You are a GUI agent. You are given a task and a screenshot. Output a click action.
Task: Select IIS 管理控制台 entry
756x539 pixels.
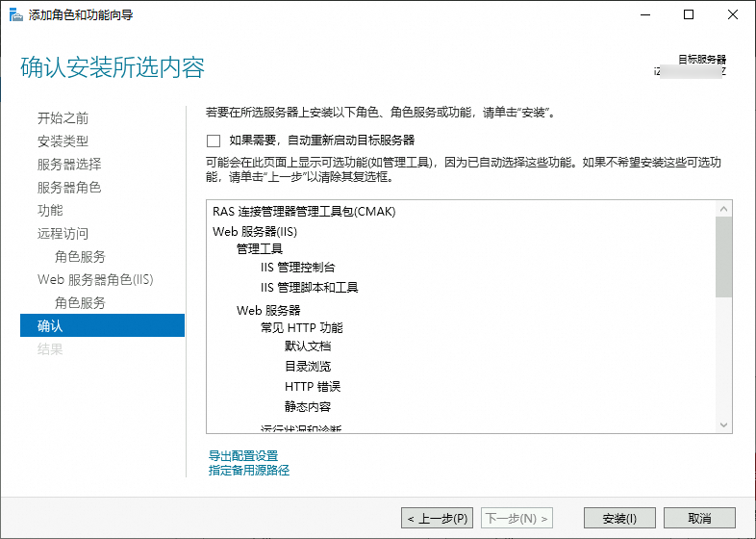[x=298, y=268]
